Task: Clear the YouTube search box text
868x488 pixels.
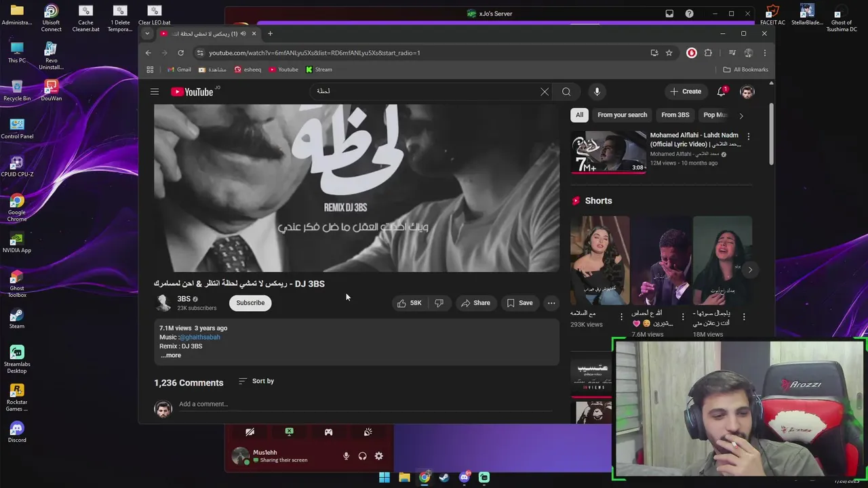Action: click(x=545, y=91)
